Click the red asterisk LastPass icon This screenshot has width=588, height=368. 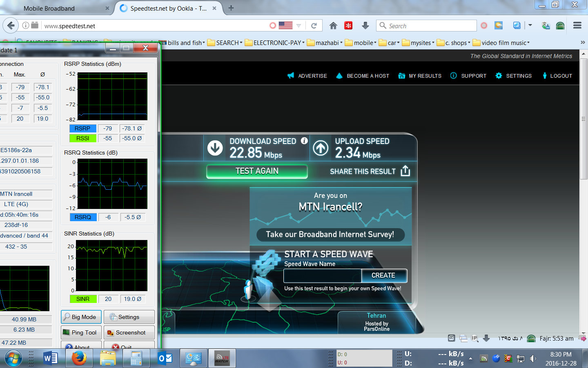point(348,26)
